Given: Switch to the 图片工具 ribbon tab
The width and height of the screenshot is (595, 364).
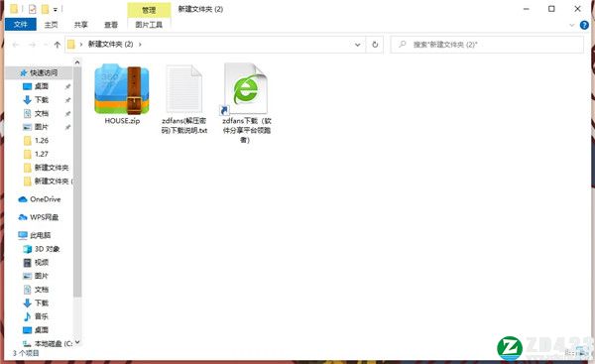Looking at the screenshot, I should tap(149, 25).
